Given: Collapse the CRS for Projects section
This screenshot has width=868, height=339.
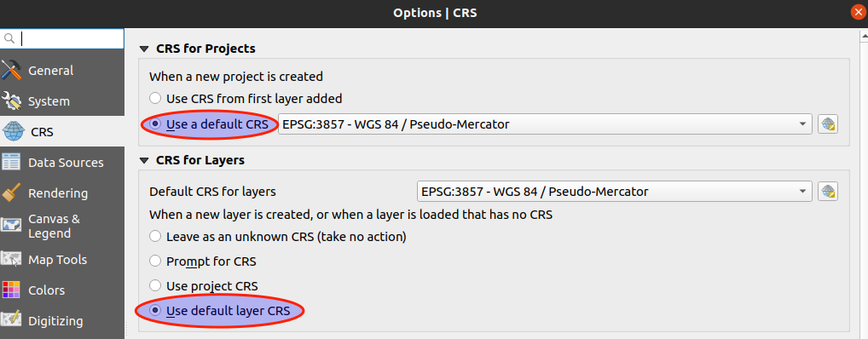Looking at the screenshot, I should click(x=144, y=49).
